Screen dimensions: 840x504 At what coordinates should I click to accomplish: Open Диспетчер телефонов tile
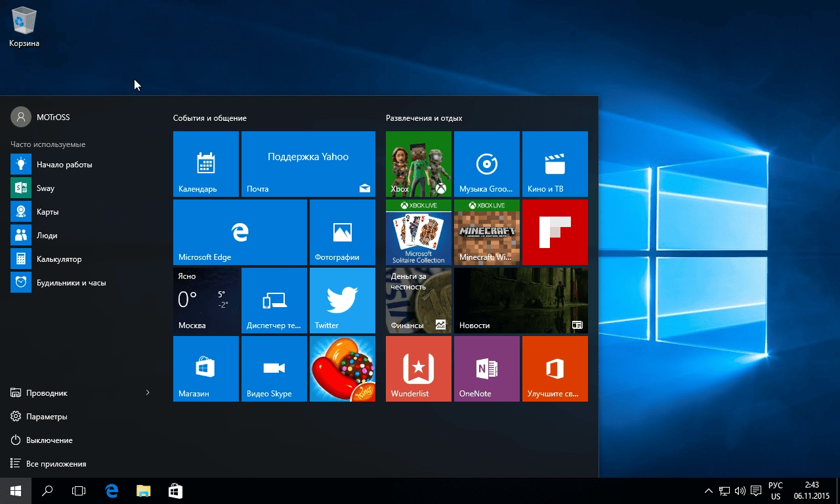coord(274,301)
